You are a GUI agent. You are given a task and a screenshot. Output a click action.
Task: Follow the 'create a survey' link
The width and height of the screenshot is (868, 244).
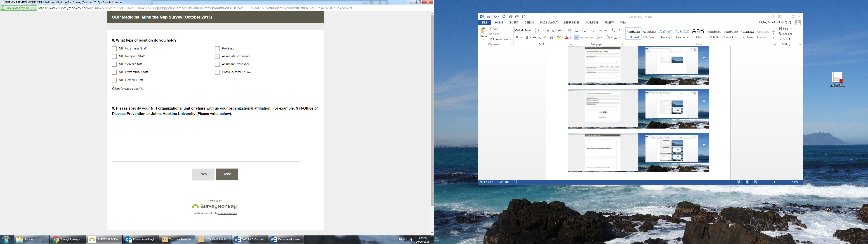pyautogui.click(x=227, y=213)
